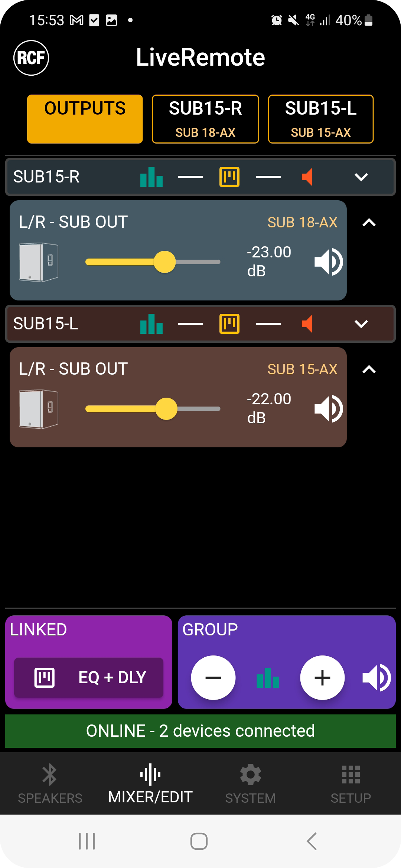Tap orange speaker icon in SUB15-L row
401x868 pixels.
pos(307,324)
